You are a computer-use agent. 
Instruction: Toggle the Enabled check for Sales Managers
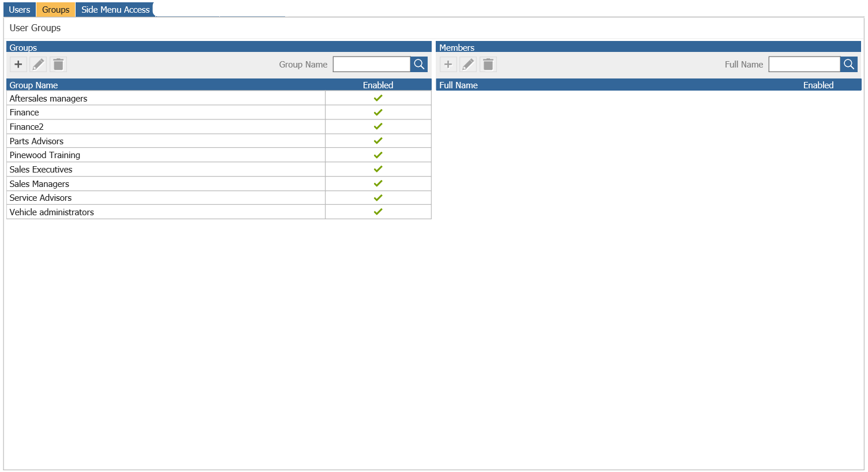click(378, 183)
